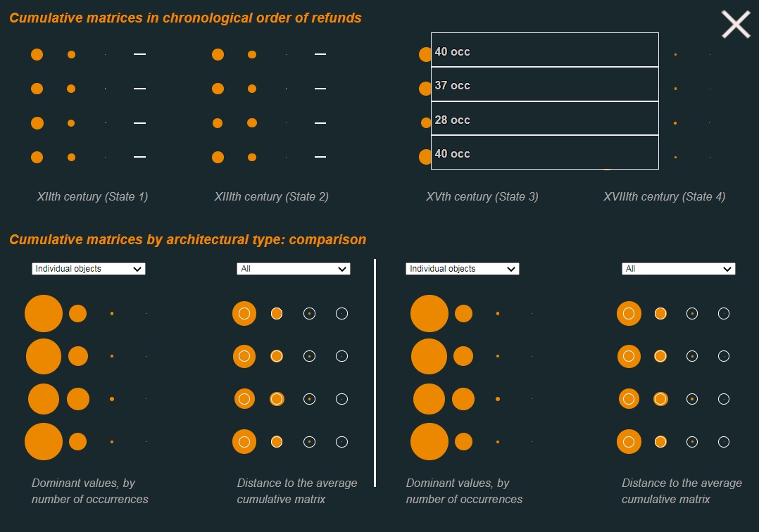
Task: Expand the right 'All' dropdown
Action: (678, 269)
